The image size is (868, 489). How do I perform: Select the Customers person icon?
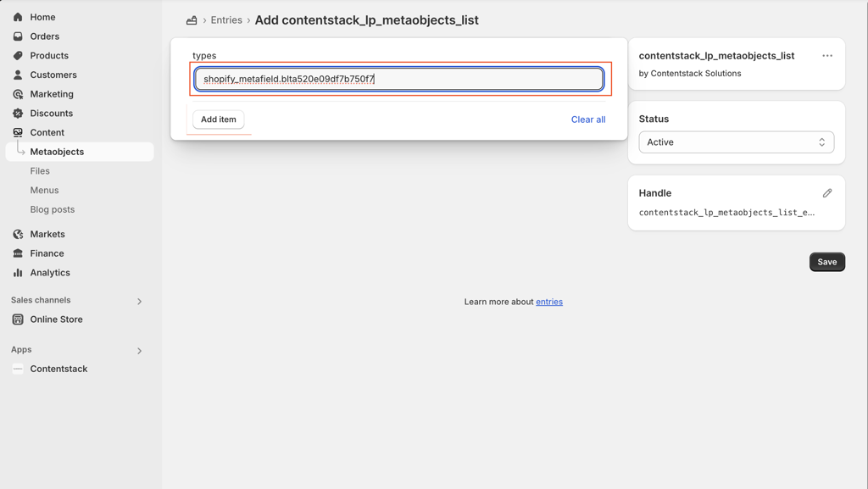[x=16, y=75]
